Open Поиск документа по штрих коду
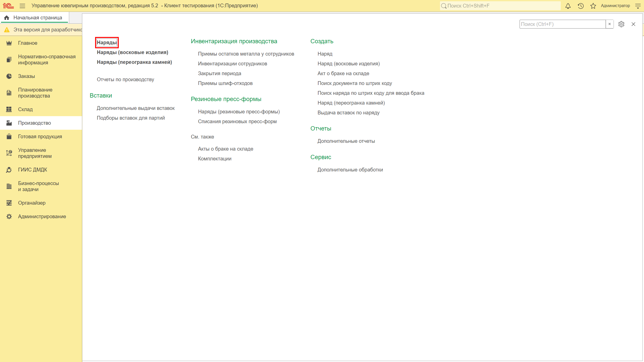 pyautogui.click(x=355, y=83)
